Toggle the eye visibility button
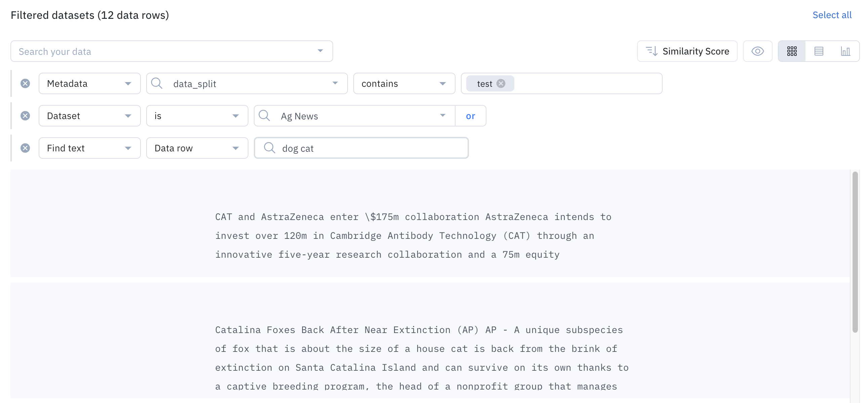868x403 pixels. [757, 51]
